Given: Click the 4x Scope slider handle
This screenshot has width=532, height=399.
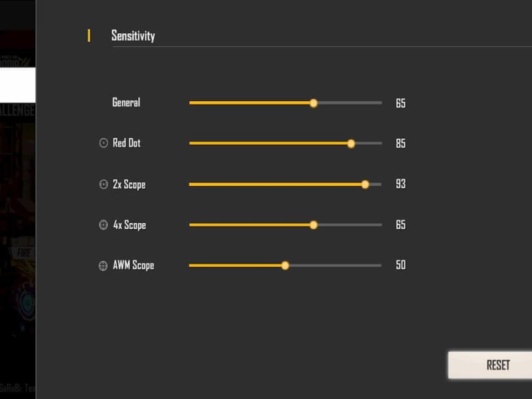Looking at the screenshot, I should [315, 224].
